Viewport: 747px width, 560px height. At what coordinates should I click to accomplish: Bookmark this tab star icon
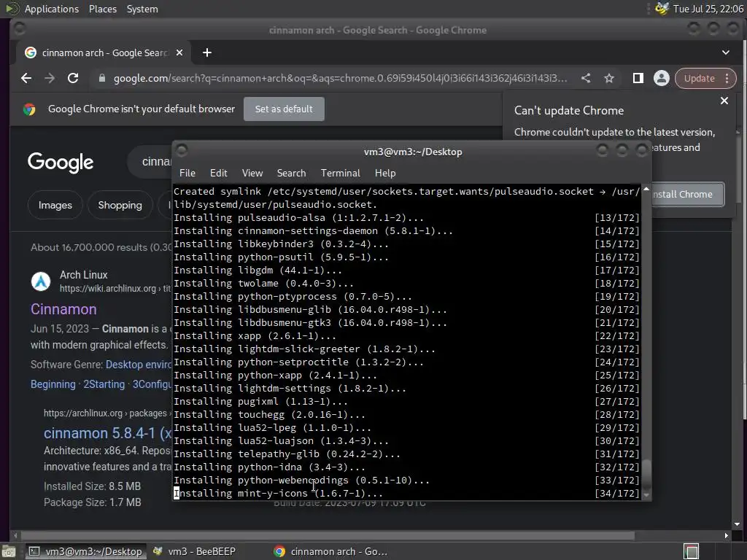(609, 78)
